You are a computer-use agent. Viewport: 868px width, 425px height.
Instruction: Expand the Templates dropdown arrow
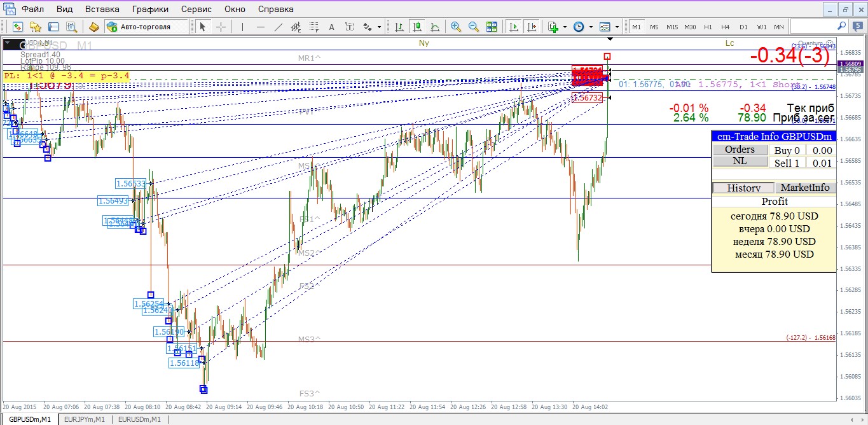point(616,27)
